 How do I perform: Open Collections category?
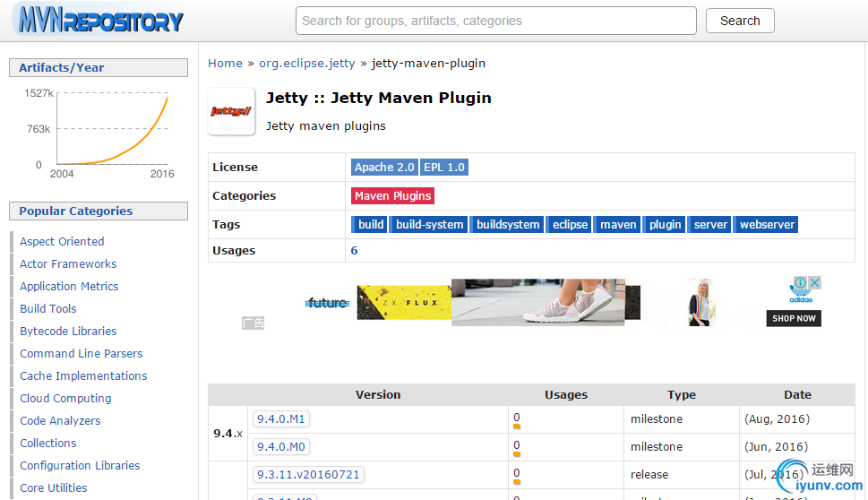[x=48, y=443]
